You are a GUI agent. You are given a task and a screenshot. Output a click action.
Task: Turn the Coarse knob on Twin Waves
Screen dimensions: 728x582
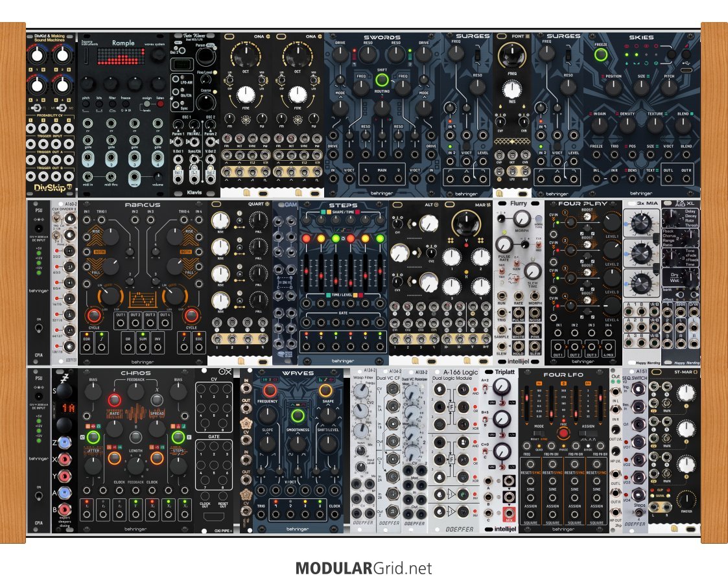[205, 102]
